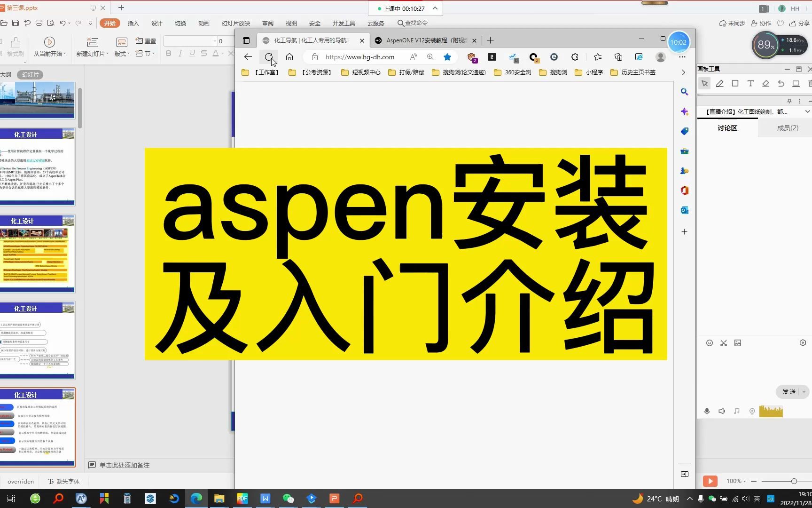Viewport: 812px width, 508px height.
Task: Start slideshow with 从当前开始 icon
Action: tap(49, 41)
